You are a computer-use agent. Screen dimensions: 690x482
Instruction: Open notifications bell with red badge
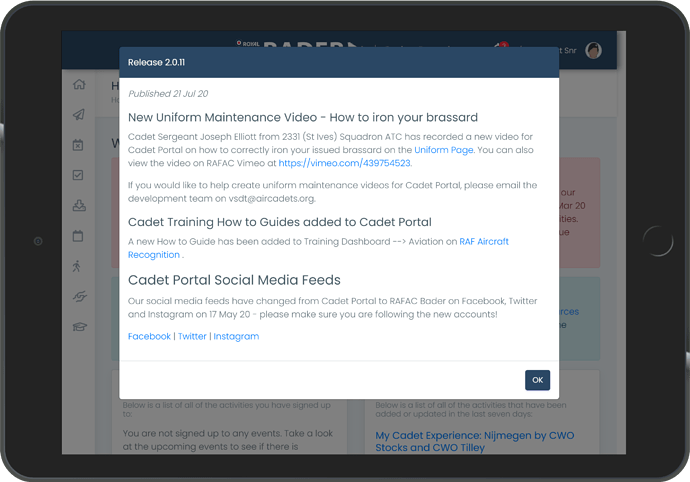(501, 47)
